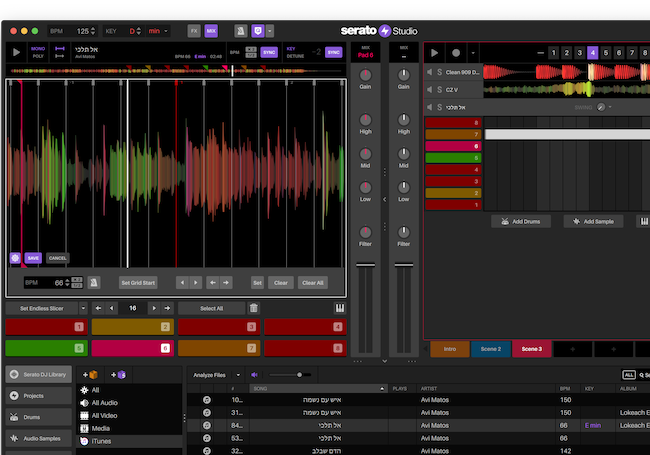
Task: Click the SAVE beatgrid button
Action: 33,258
